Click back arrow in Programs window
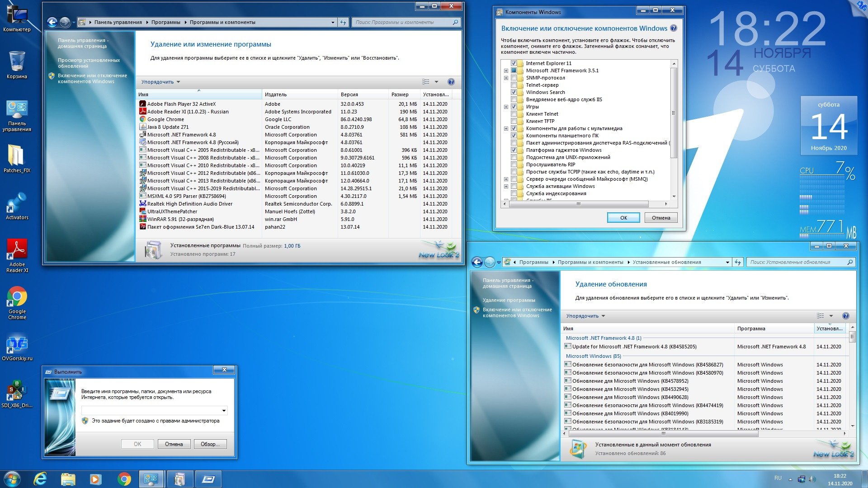This screenshot has width=868, height=488. pos(52,22)
